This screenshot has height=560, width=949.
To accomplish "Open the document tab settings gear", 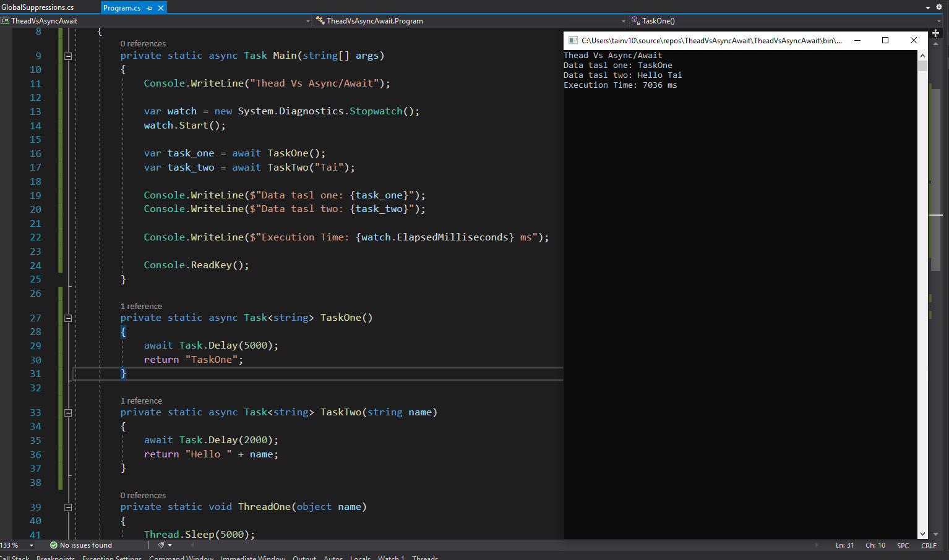I will tap(938, 7).
